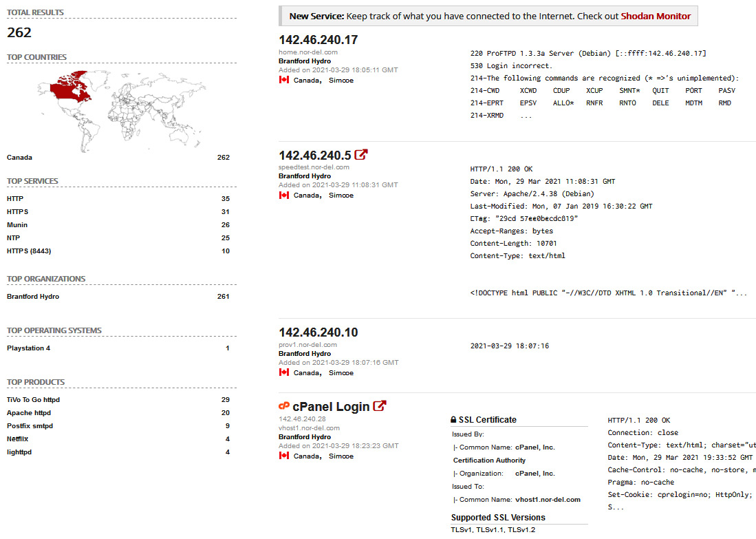Screen dimensions: 756x539
Task: Click Simcoe in the 142.46.240.10 result
Action: (x=341, y=372)
